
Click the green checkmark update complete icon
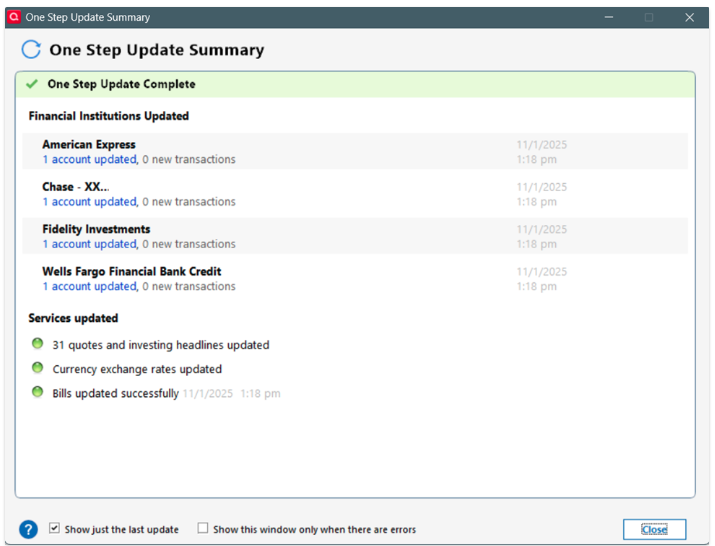(x=31, y=84)
